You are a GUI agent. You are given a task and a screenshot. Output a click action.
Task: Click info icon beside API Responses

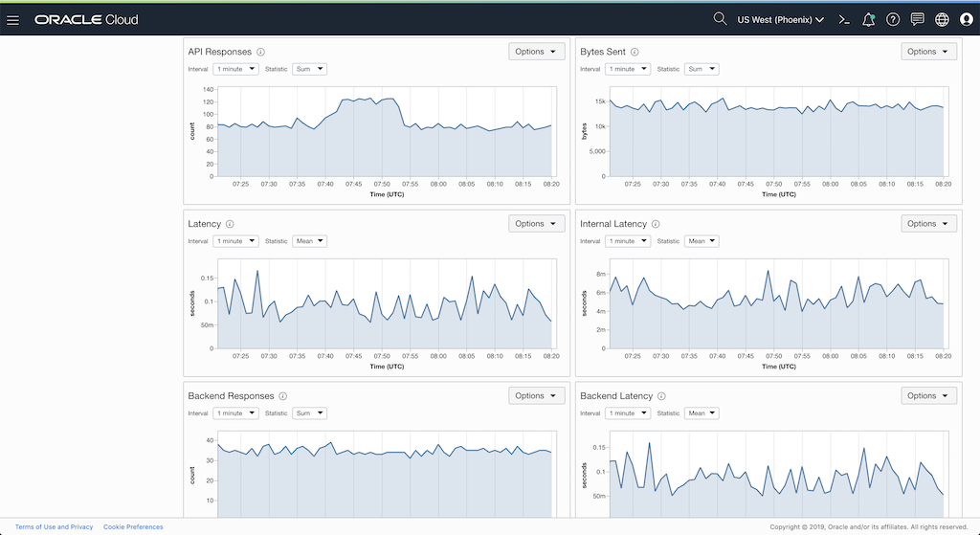point(261,52)
